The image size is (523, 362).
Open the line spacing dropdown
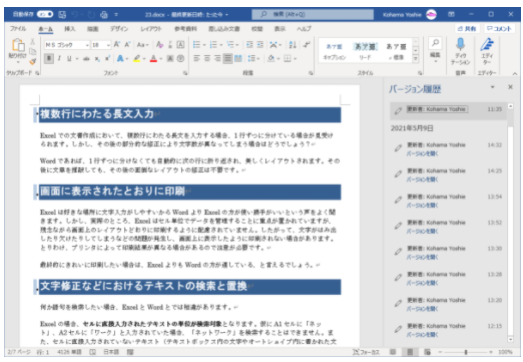[x=253, y=59]
